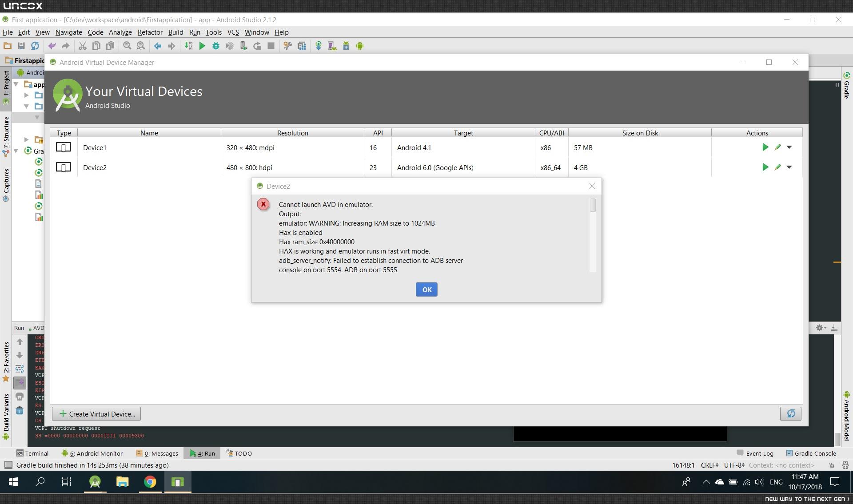Click the Open folder toolbar icon
853x504 pixels.
[7, 46]
